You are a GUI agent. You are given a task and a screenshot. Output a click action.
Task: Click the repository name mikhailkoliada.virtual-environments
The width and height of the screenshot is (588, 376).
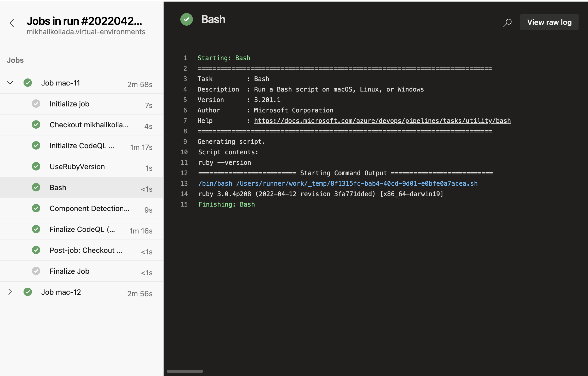pos(86,32)
